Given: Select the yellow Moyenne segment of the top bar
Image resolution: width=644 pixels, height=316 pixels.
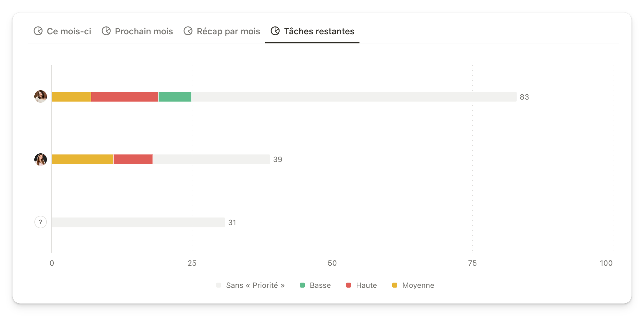Looking at the screenshot, I should 71,97.
